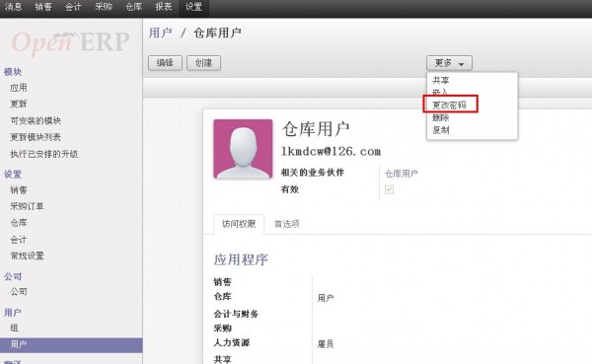Image resolution: width=592 pixels, height=364 pixels.
Task: Open 公司 sub-item in the sidebar
Action: coord(19,292)
